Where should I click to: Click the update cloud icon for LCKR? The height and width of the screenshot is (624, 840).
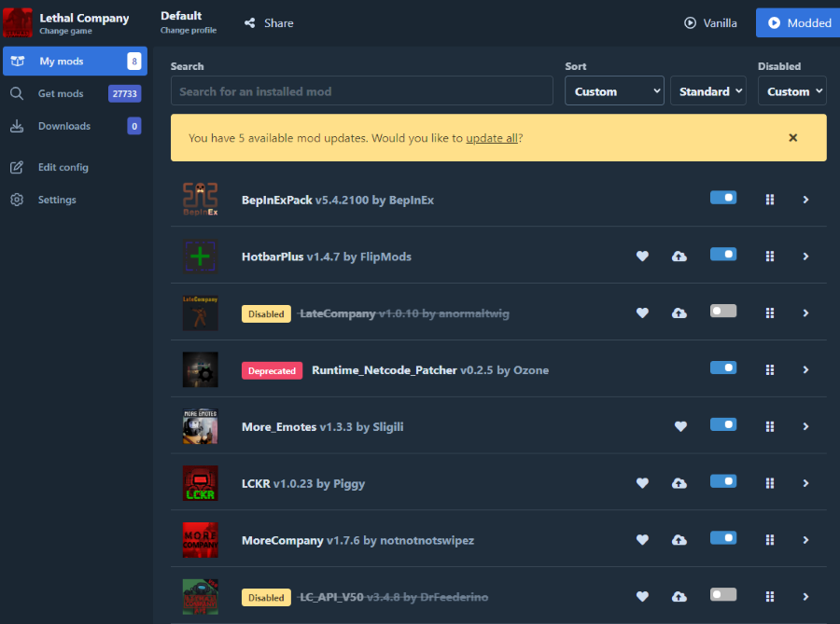679,483
